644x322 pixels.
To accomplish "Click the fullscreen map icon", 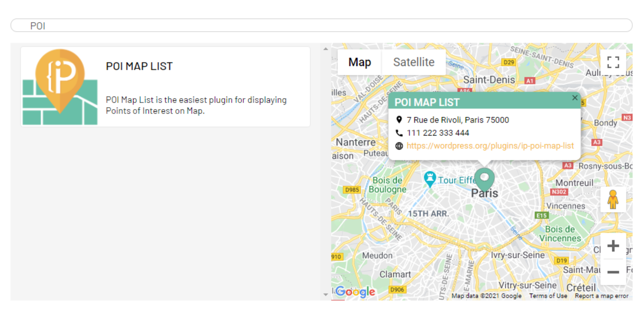I will pos(613,62).
